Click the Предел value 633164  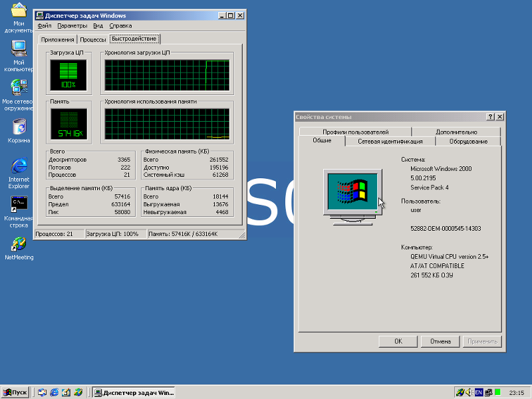click(121, 204)
